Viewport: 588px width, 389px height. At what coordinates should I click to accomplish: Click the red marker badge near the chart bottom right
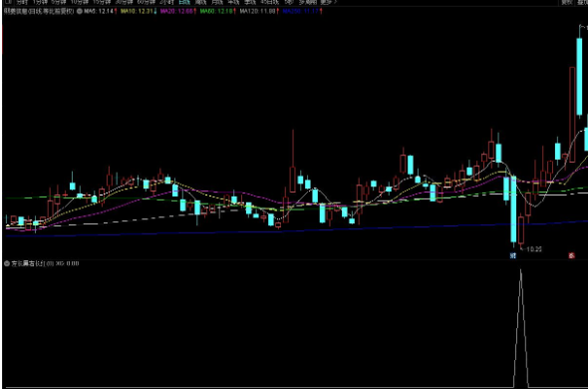tap(571, 255)
